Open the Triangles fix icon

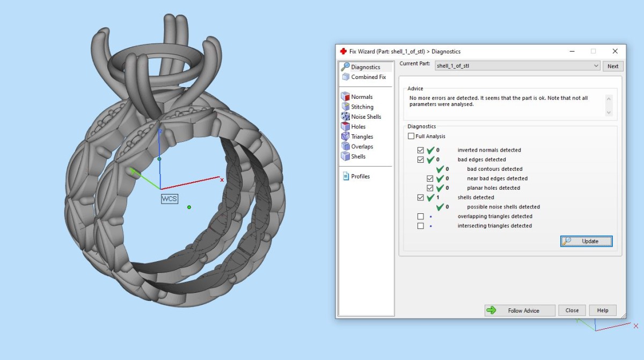346,136
